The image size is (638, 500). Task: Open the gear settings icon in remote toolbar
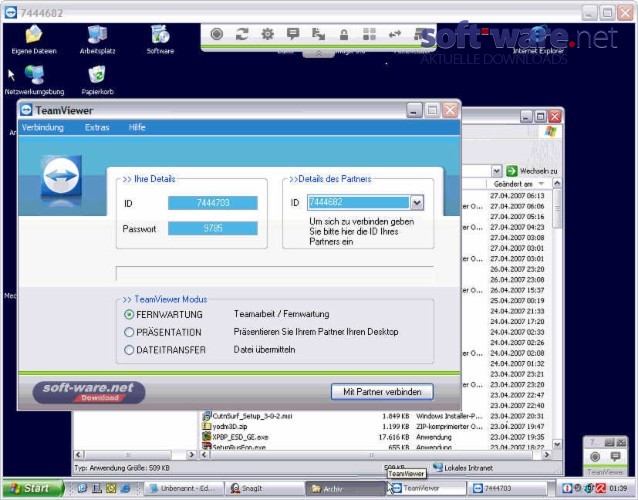[267, 34]
